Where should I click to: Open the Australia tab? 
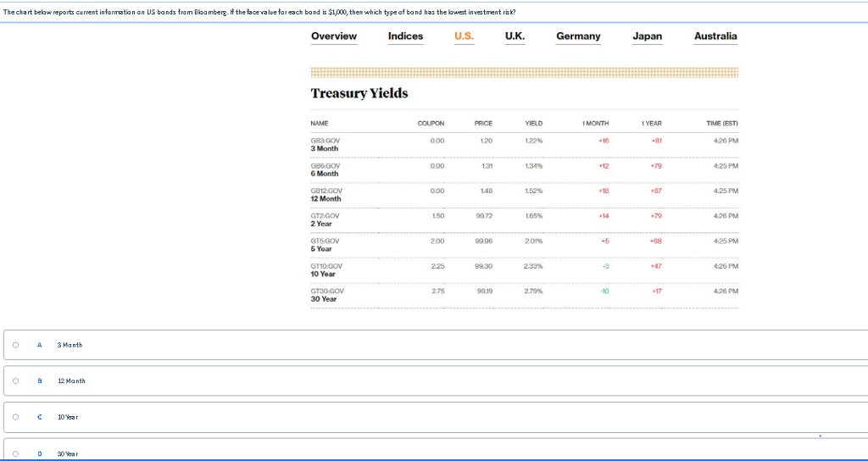coord(715,36)
